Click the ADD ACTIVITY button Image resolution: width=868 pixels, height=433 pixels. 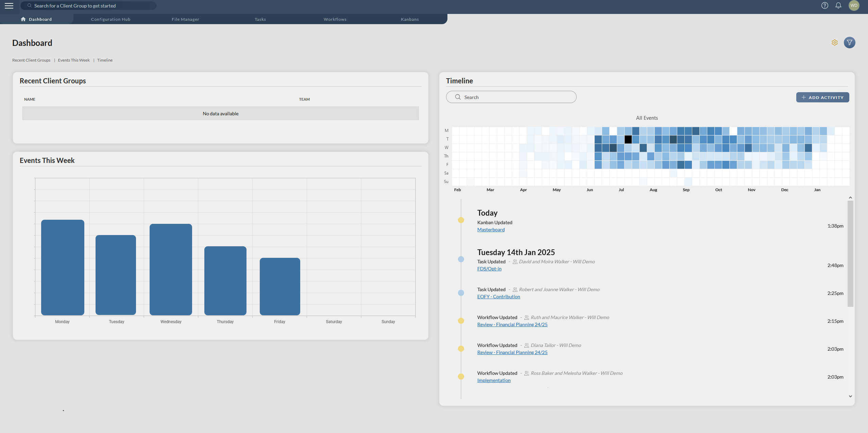(822, 97)
